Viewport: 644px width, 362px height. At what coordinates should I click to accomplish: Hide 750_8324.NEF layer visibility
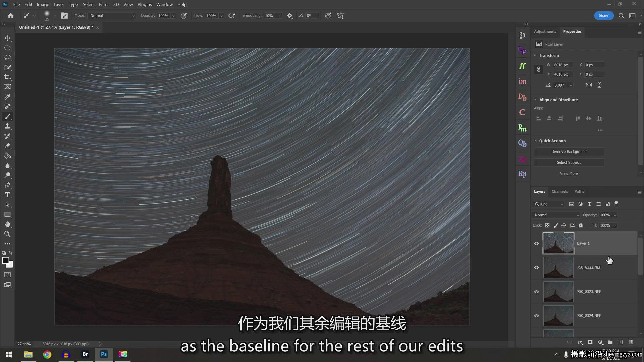[x=536, y=316]
